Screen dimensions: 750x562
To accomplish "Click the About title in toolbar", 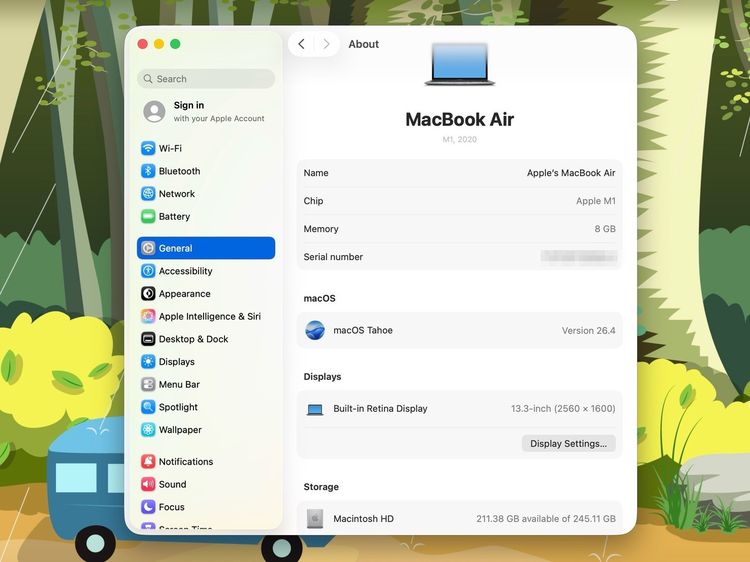I will 364,44.
